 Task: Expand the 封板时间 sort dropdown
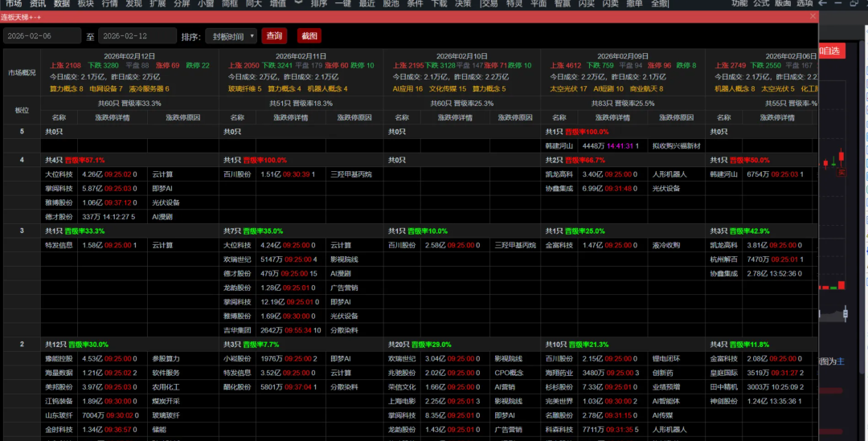point(231,36)
